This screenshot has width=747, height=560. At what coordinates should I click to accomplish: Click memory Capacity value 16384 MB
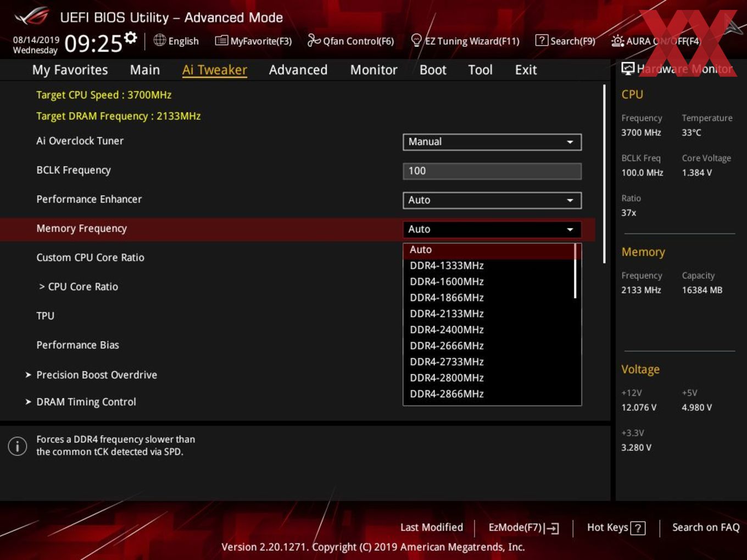coord(702,290)
